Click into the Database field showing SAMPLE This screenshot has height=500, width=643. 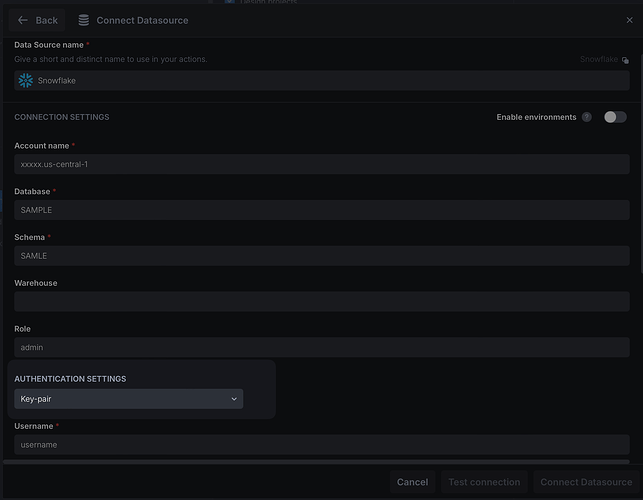(x=322, y=210)
